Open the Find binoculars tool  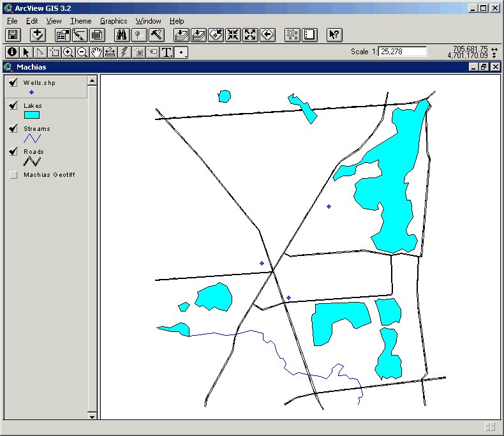[x=122, y=35]
